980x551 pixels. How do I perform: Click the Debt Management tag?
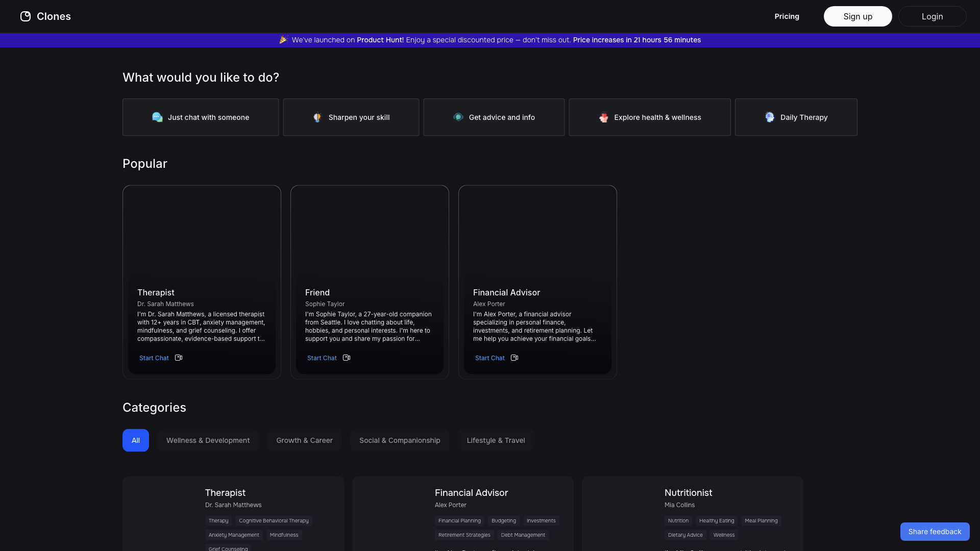[x=523, y=535]
